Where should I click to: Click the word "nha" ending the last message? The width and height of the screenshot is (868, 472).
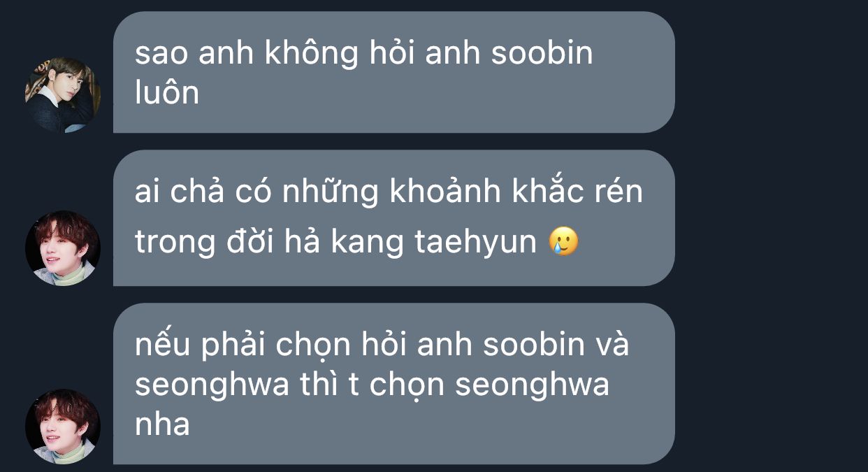point(162,424)
